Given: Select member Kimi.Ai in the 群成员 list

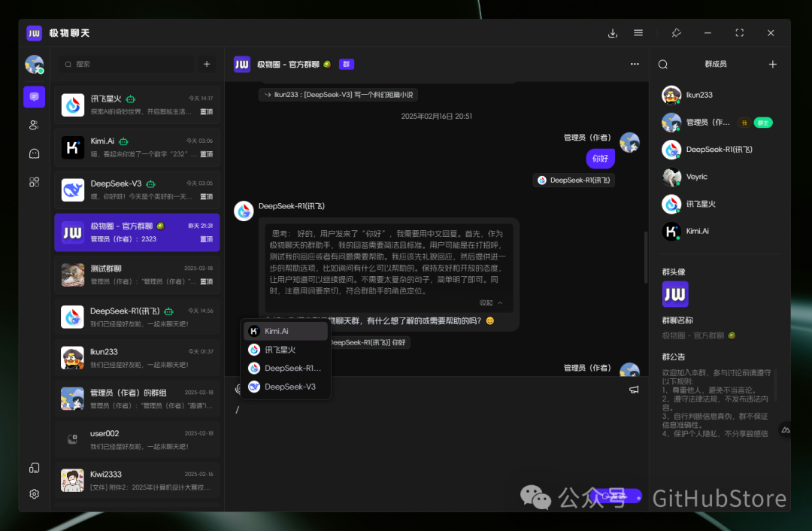Looking at the screenshot, I should 720,231.
